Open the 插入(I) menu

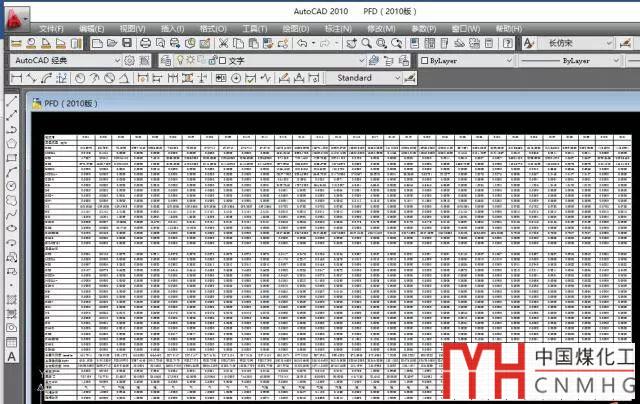pyautogui.click(x=172, y=29)
